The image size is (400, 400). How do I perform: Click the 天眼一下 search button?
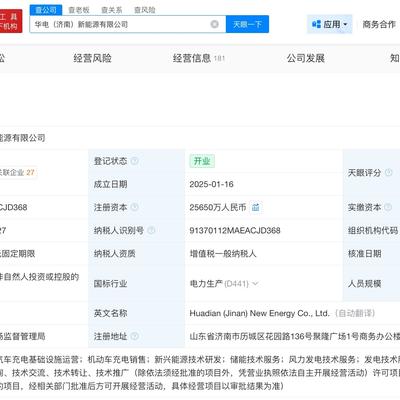coord(247,24)
